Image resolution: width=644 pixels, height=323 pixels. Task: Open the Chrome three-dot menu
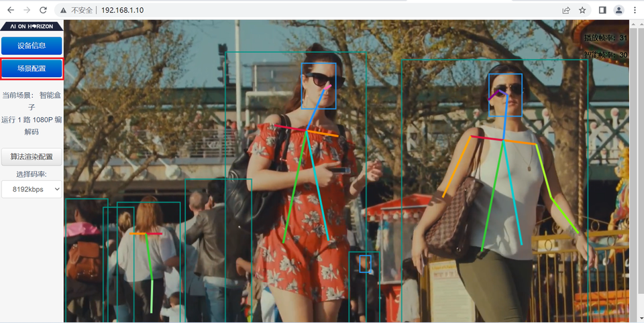tap(635, 10)
